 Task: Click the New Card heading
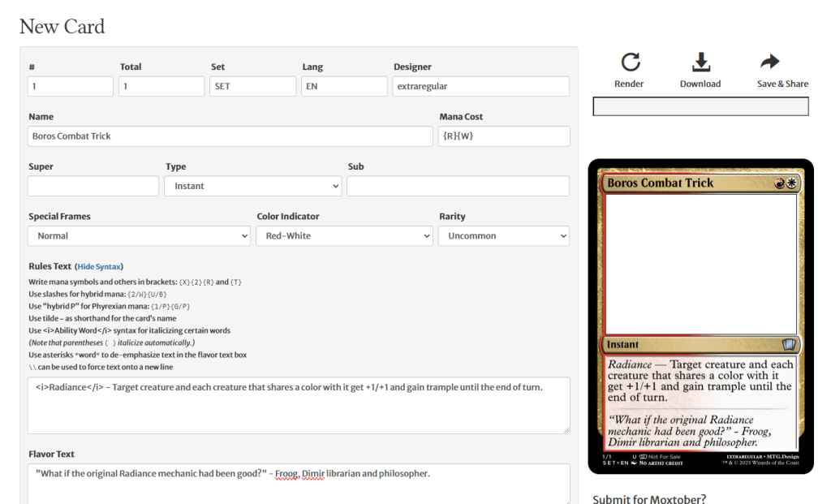[x=62, y=27]
